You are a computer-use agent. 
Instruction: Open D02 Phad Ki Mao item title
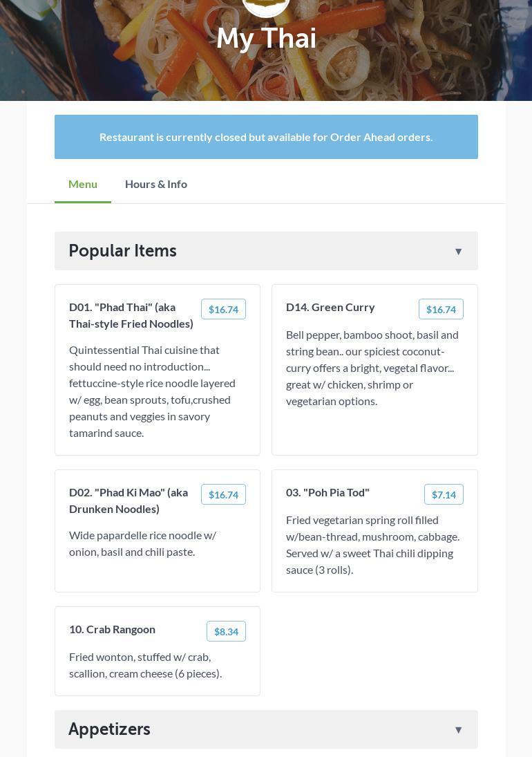[x=129, y=501]
